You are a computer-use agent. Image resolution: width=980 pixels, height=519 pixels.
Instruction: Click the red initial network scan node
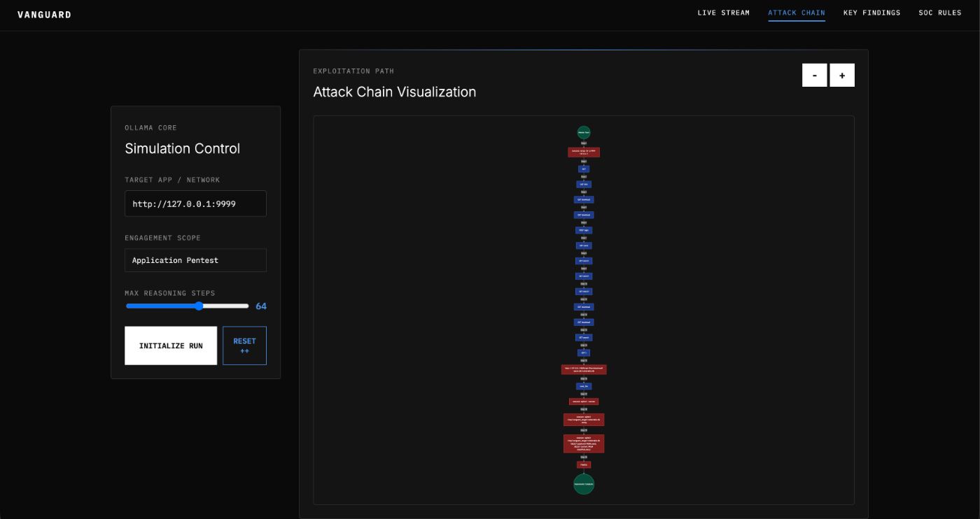[584, 152]
